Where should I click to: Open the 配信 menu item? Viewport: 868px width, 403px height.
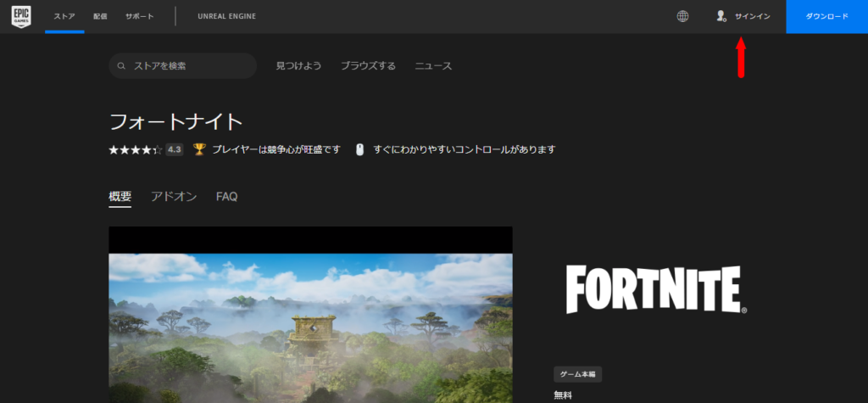pyautogui.click(x=100, y=17)
